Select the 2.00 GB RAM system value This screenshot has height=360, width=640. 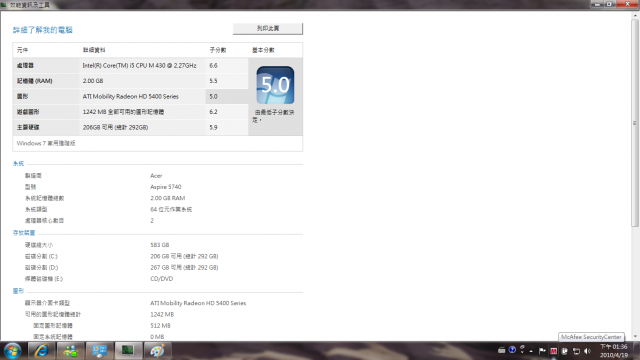[x=167, y=198]
